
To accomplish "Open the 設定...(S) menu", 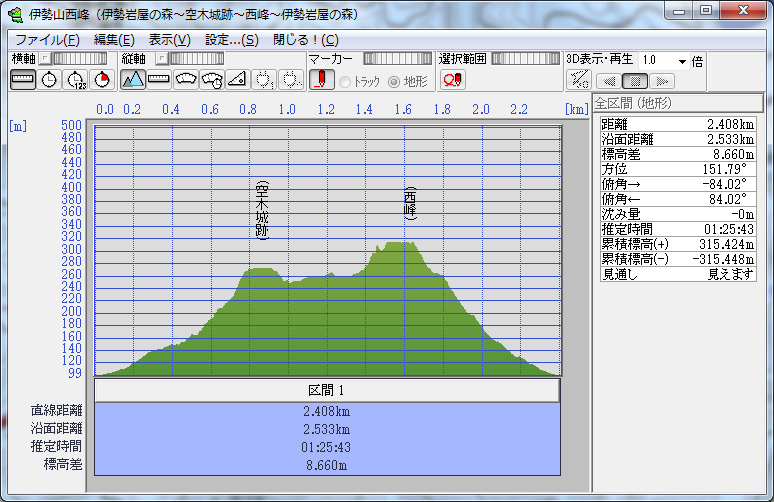I will [x=232, y=40].
